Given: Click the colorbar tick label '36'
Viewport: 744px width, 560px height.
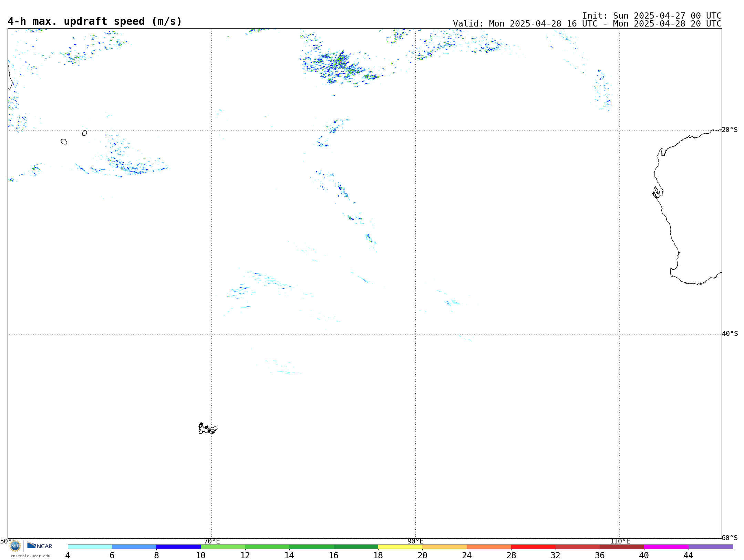Looking at the screenshot, I should click(600, 555).
